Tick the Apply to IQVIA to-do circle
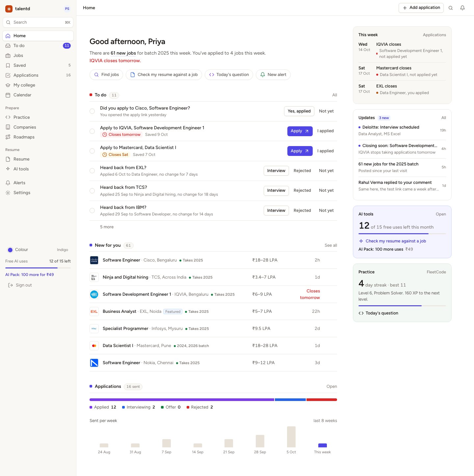 [92, 131]
